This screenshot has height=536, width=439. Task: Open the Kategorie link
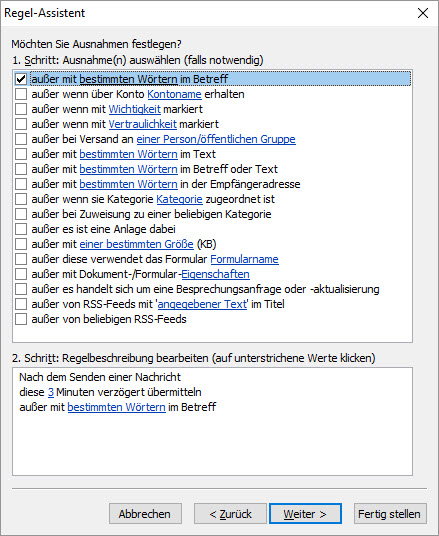[179, 199]
